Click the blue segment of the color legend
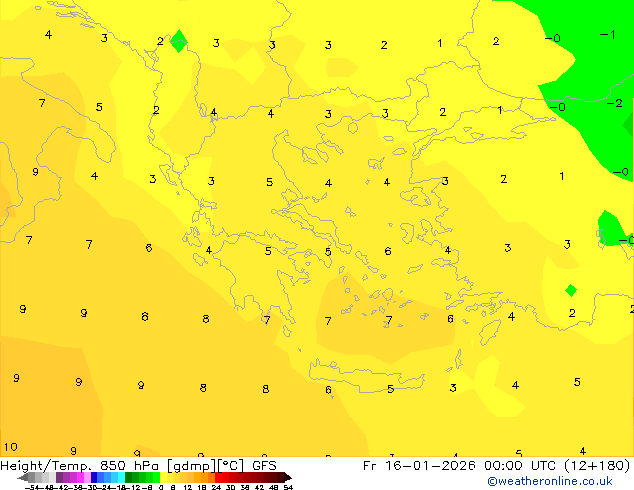 click(x=94, y=478)
